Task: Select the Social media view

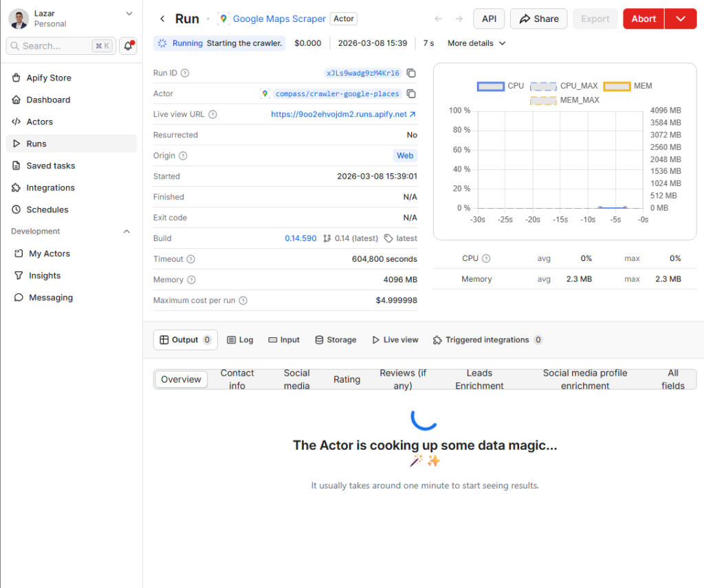Action: click(297, 379)
